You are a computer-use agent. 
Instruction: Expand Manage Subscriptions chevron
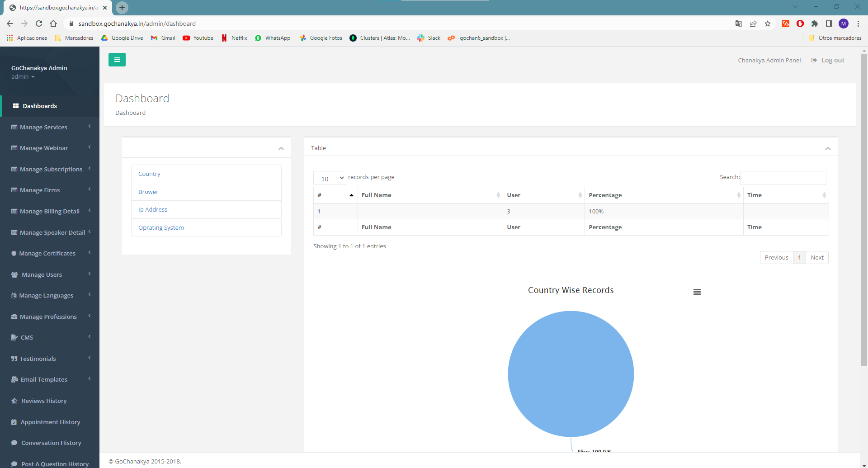click(x=90, y=169)
